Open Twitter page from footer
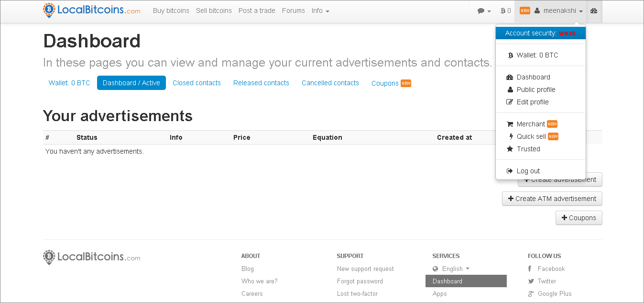Image resolution: width=644 pixels, height=303 pixels. tap(546, 281)
